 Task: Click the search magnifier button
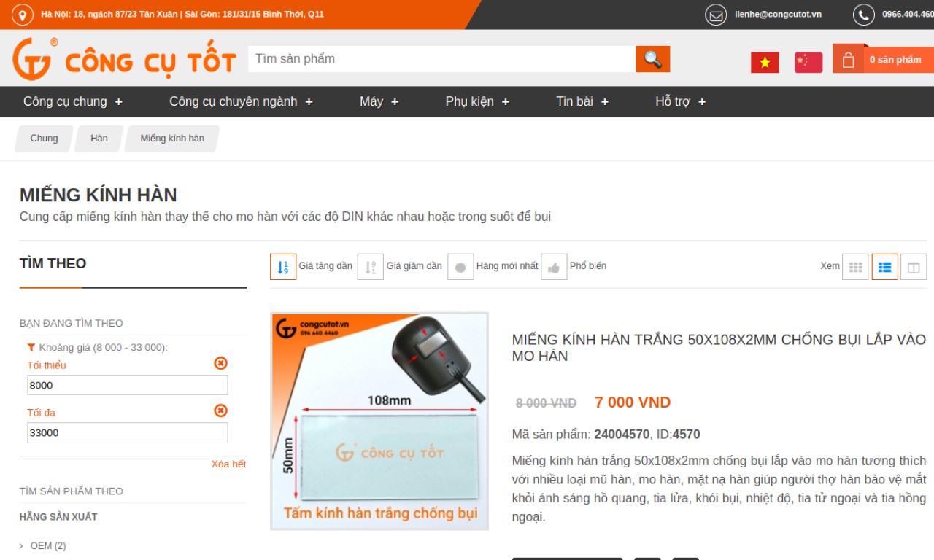click(652, 59)
